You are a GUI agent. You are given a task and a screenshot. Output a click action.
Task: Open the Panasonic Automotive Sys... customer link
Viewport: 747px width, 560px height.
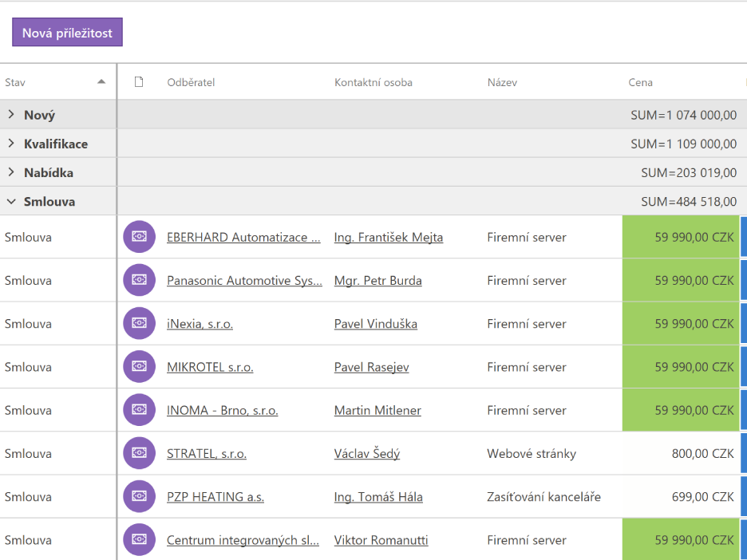click(244, 281)
